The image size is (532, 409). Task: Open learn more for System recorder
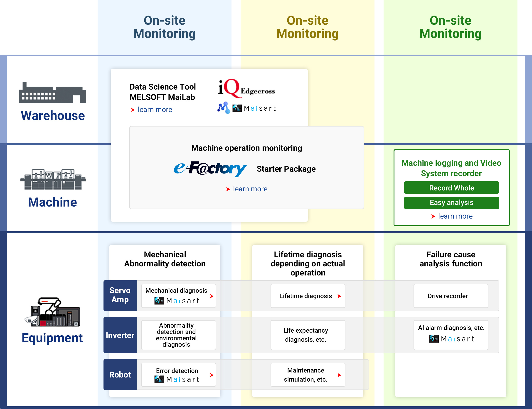click(x=455, y=216)
